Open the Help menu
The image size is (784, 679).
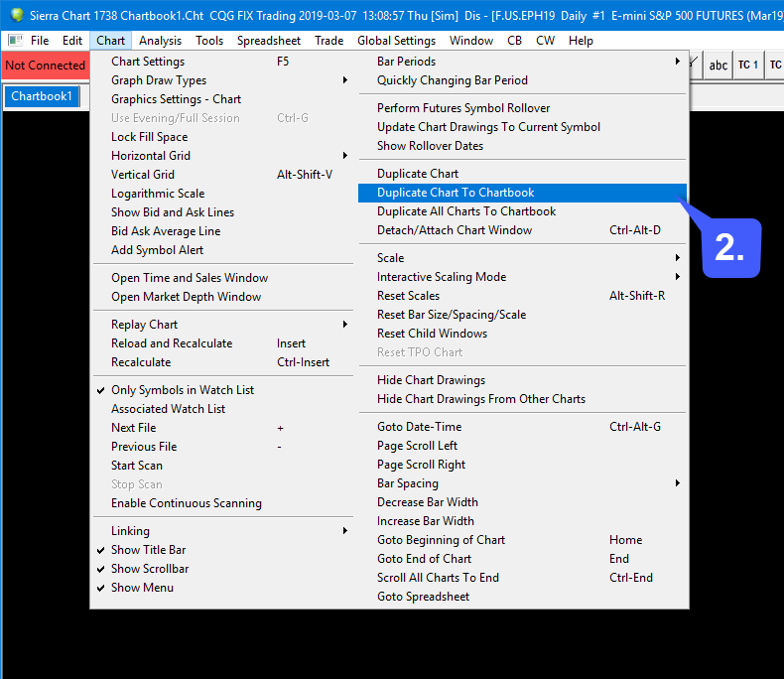pos(581,41)
